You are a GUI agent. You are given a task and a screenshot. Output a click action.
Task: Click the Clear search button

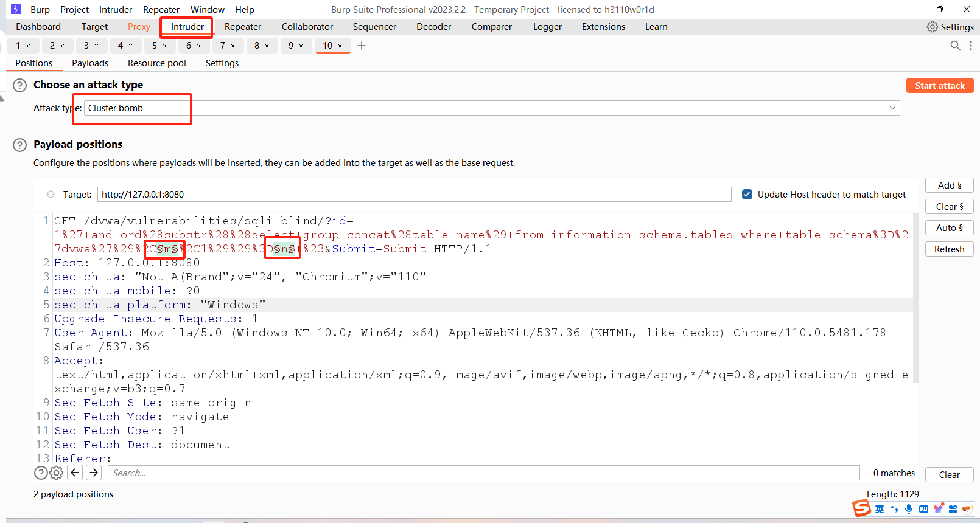950,475
